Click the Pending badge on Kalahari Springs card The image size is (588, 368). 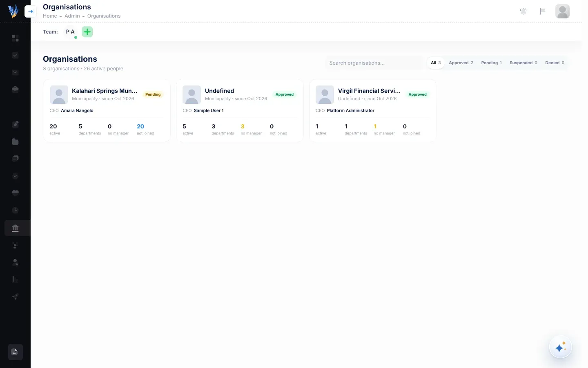click(153, 94)
